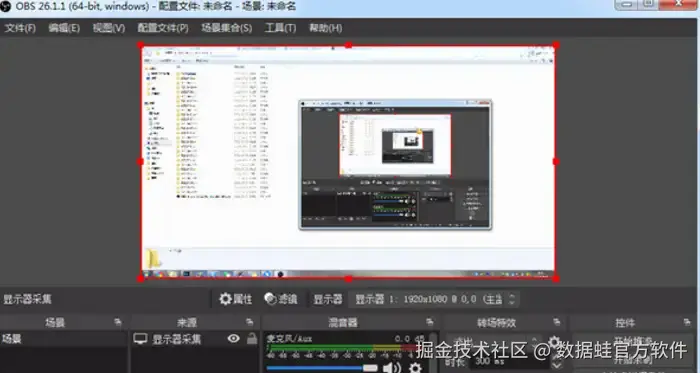Viewport: 700px width, 373px height.
Task: Adjust the 麦克风/Aux volume slider
Action: click(322, 368)
